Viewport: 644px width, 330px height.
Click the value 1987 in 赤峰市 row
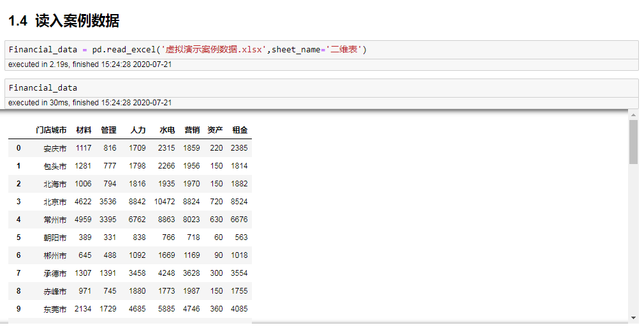pyautogui.click(x=191, y=291)
